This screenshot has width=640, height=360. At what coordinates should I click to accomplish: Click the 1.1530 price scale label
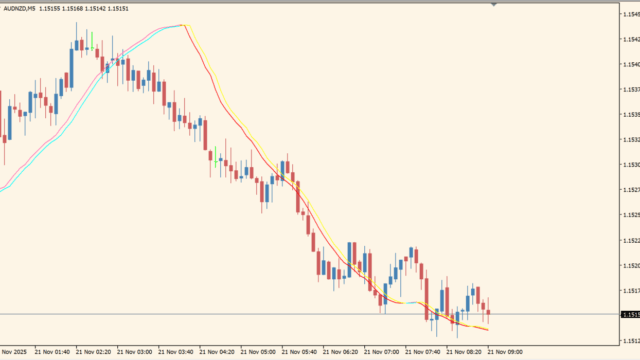[631, 165]
